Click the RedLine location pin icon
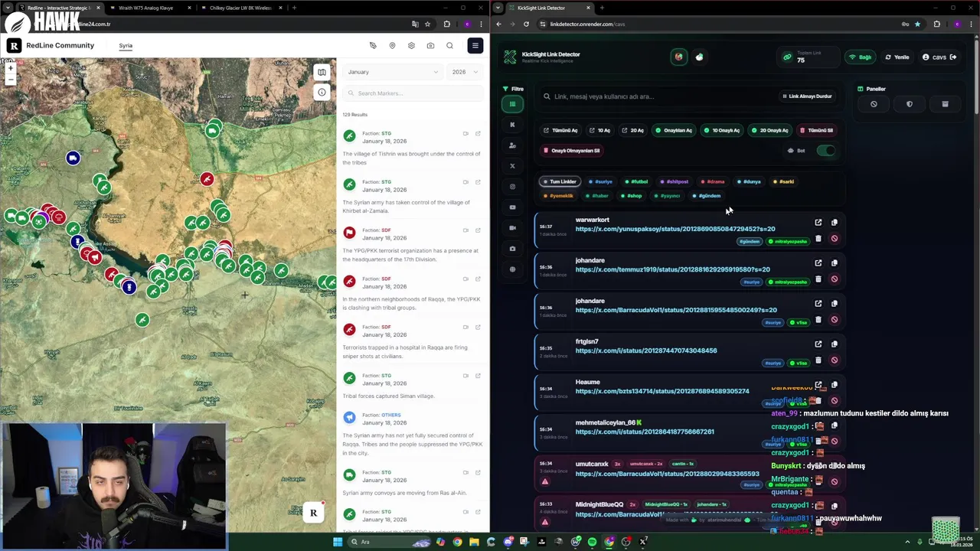The height and width of the screenshot is (551, 980). [x=392, y=45]
